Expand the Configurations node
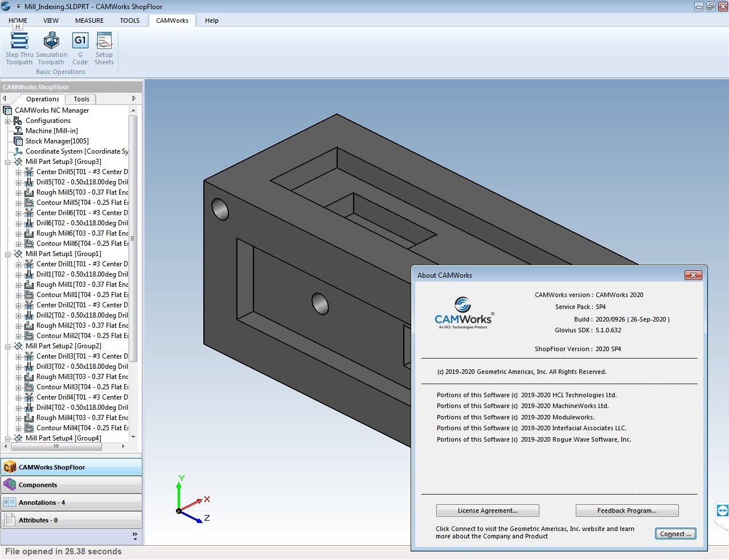The height and width of the screenshot is (560, 729). pyautogui.click(x=7, y=121)
